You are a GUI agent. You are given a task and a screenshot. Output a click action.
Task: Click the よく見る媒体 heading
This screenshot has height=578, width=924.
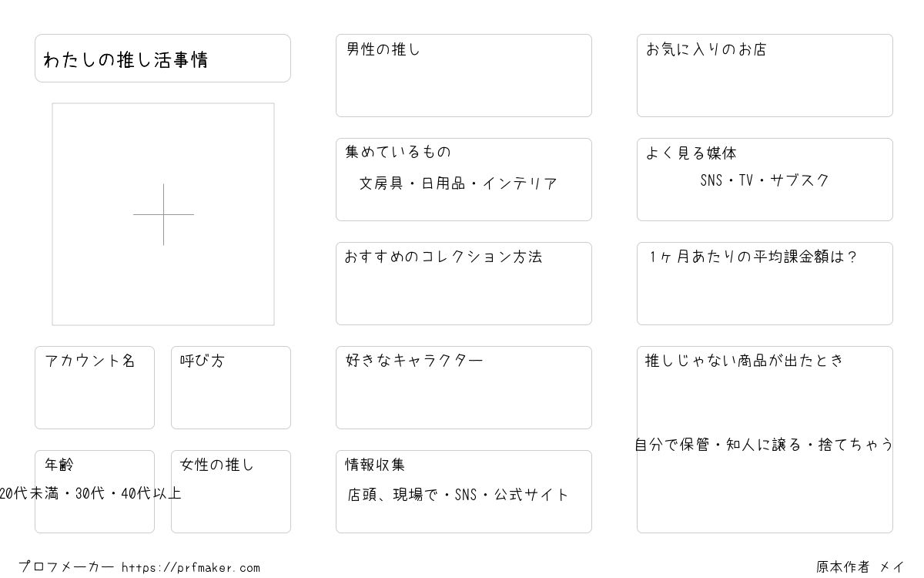pos(691,153)
